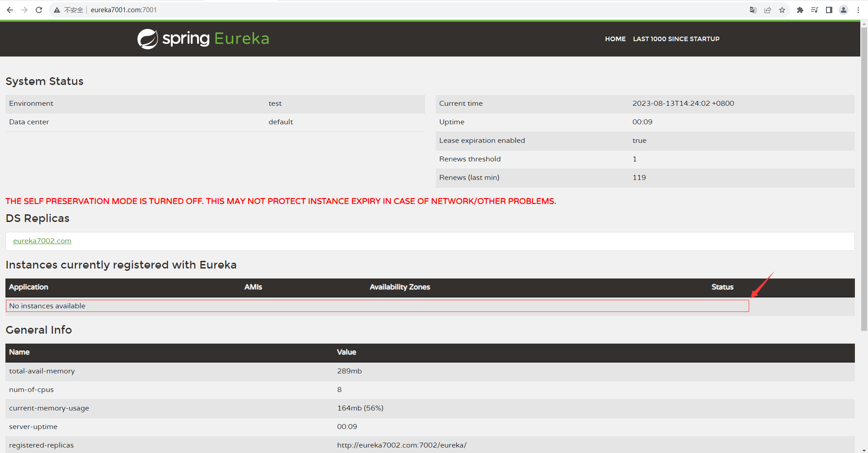The width and height of the screenshot is (868, 453).
Task: Open the translate page icon
Action: click(753, 10)
